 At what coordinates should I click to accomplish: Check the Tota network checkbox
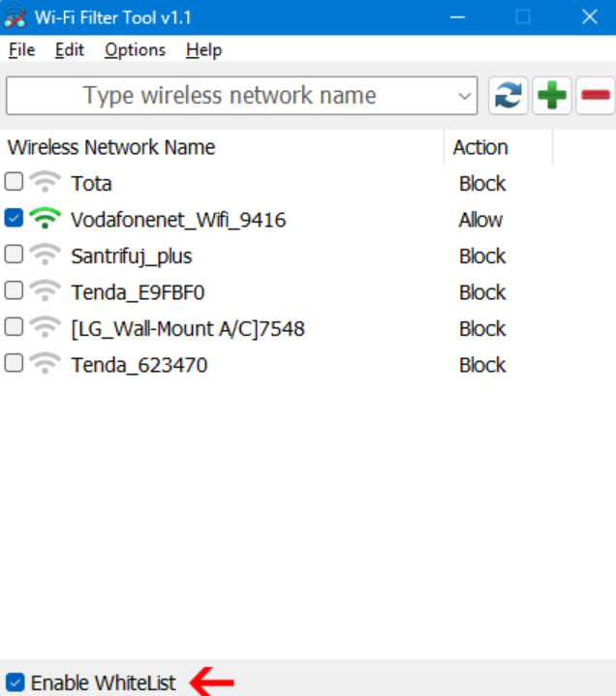point(14,182)
